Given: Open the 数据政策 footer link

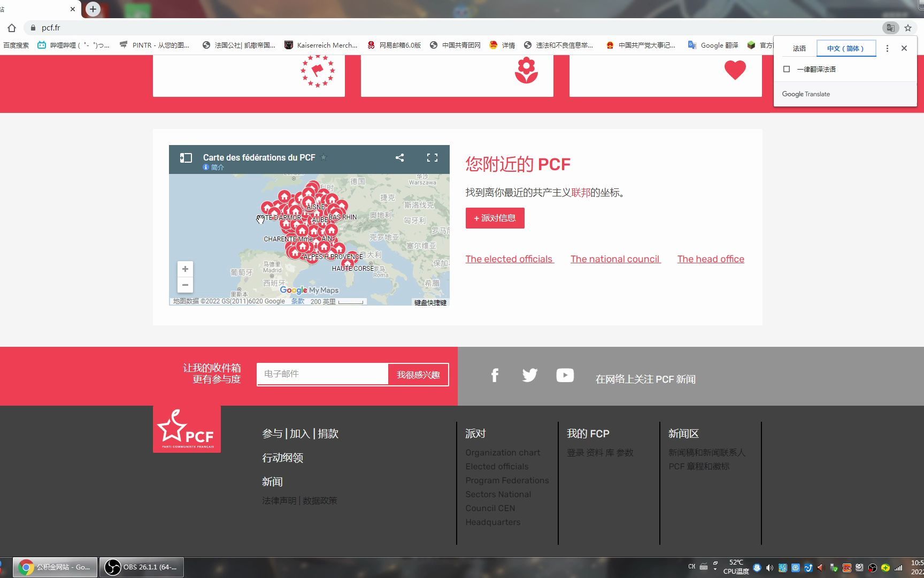Looking at the screenshot, I should [x=320, y=500].
